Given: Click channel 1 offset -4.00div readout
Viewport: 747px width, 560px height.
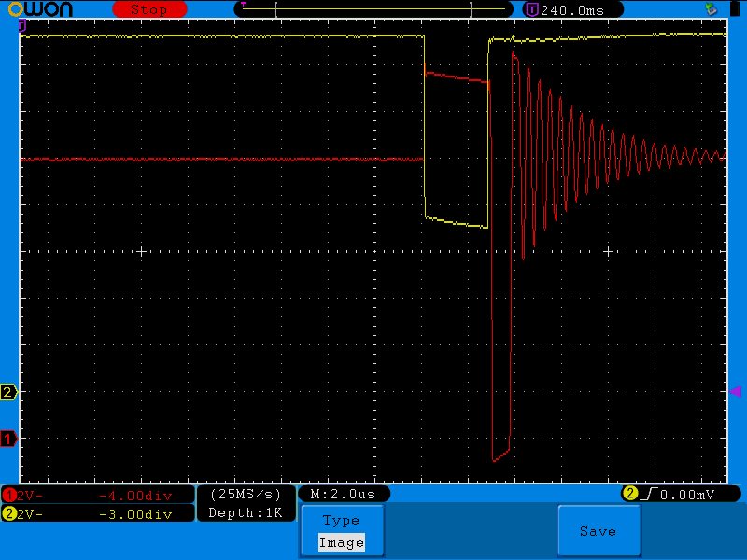Looking at the screenshot, I should click(135, 496).
